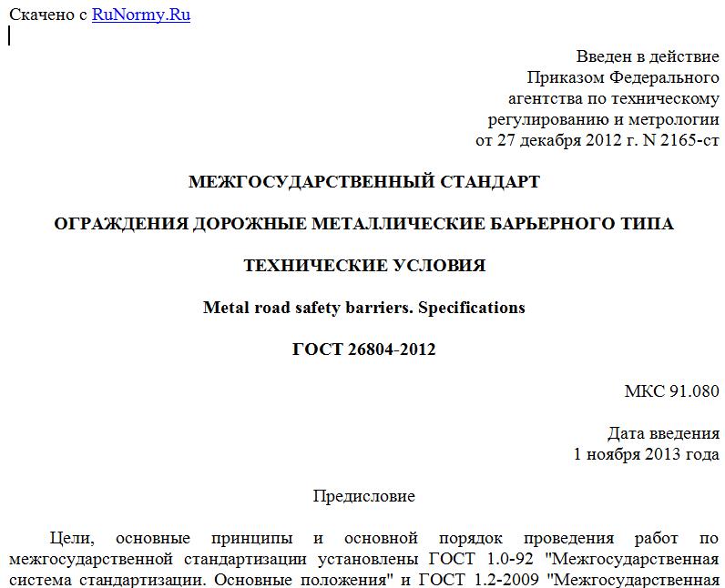Place cursor in 'МЕЖГОСУДАРСТВЕННЫЙ СТАНДАРТ' heading
Image resolution: width=725 pixels, height=588 pixels.
coord(364,181)
